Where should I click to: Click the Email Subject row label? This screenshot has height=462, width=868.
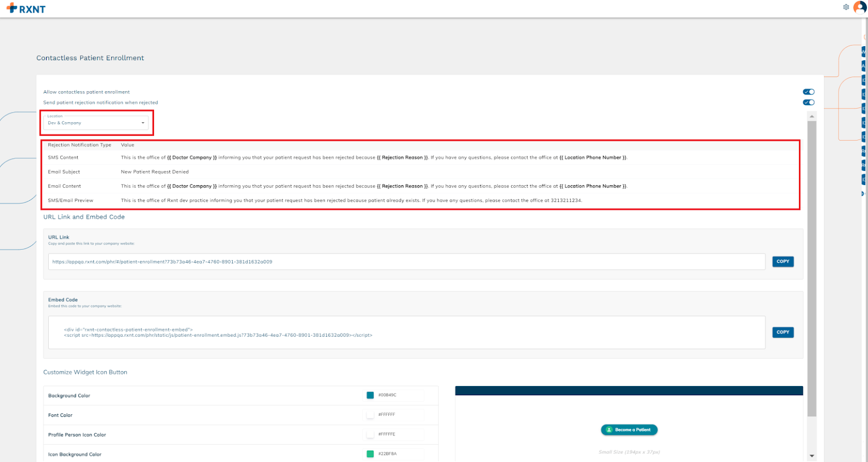tap(64, 172)
